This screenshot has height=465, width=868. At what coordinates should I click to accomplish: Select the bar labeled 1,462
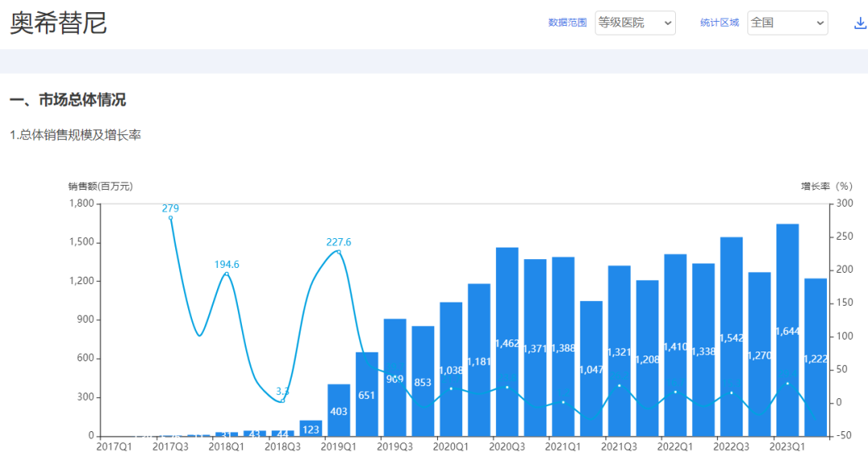tap(507, 342)
